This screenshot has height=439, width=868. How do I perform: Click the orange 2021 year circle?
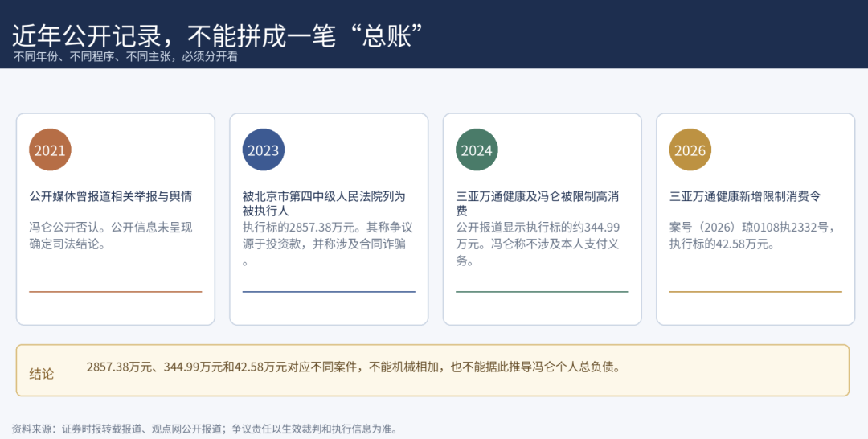[50, 150]
